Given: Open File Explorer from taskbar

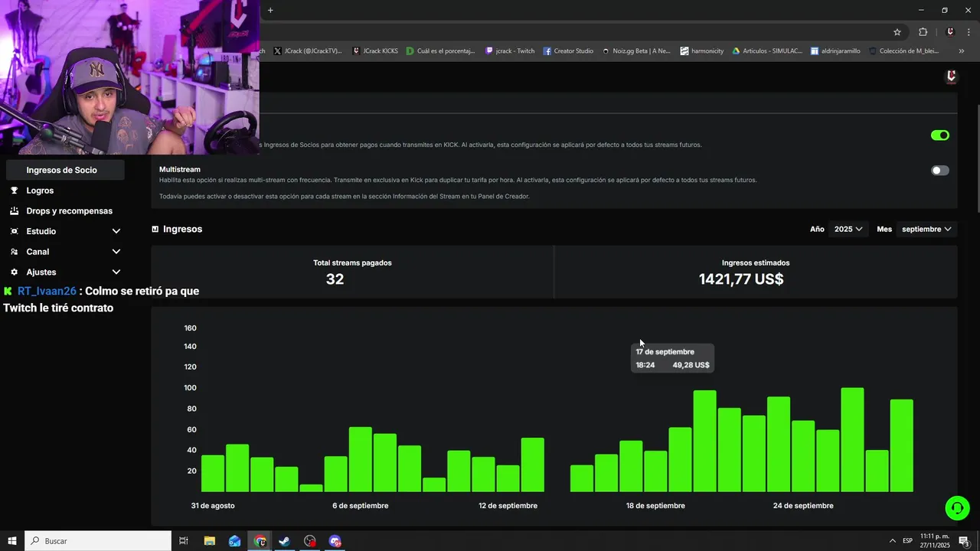Looking at the screenshot, I should 210,541.
